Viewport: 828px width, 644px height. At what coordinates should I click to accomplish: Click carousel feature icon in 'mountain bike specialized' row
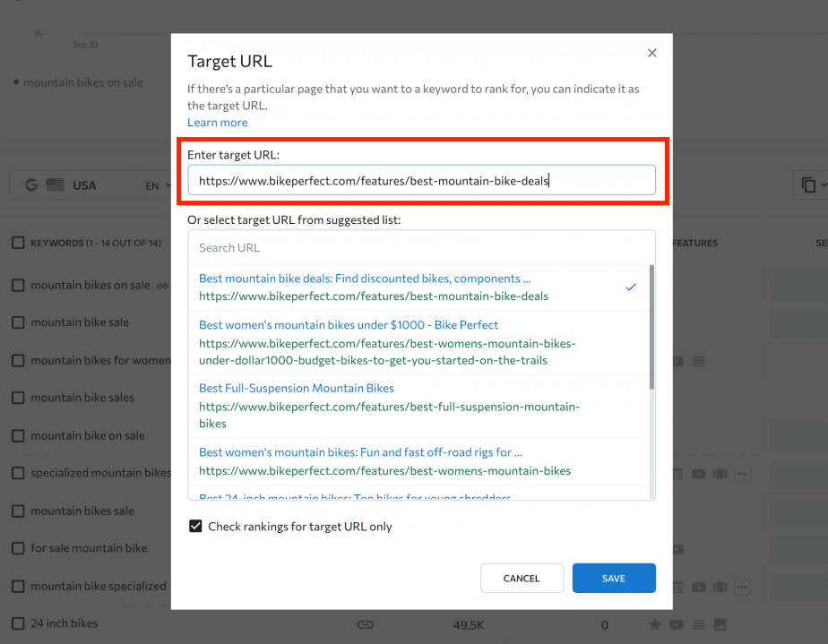click(720, 587)
